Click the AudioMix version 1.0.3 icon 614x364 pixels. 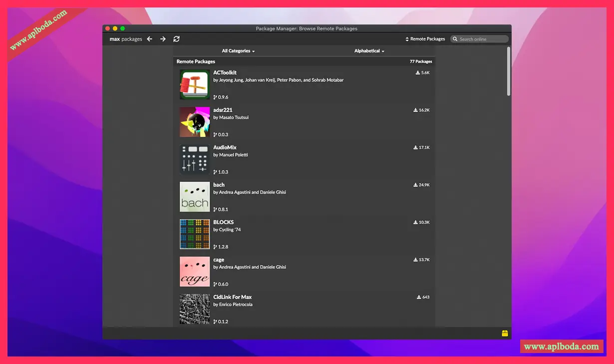pos(215,172)
